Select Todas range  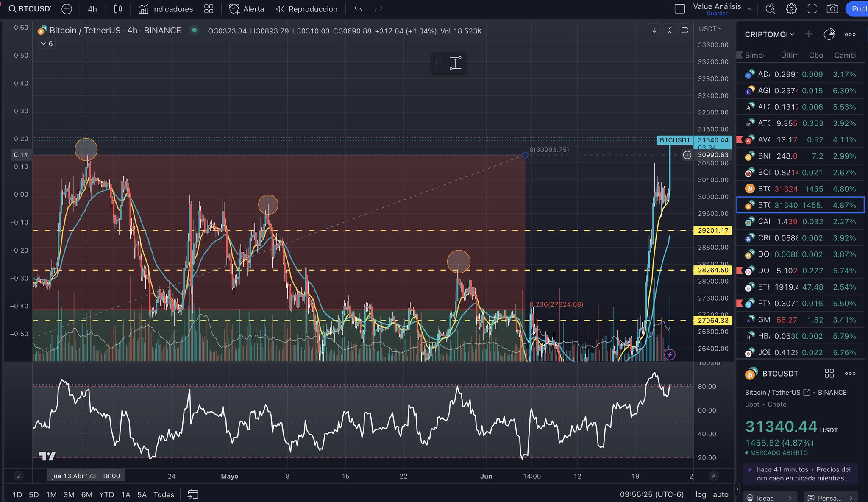[164, 494]
